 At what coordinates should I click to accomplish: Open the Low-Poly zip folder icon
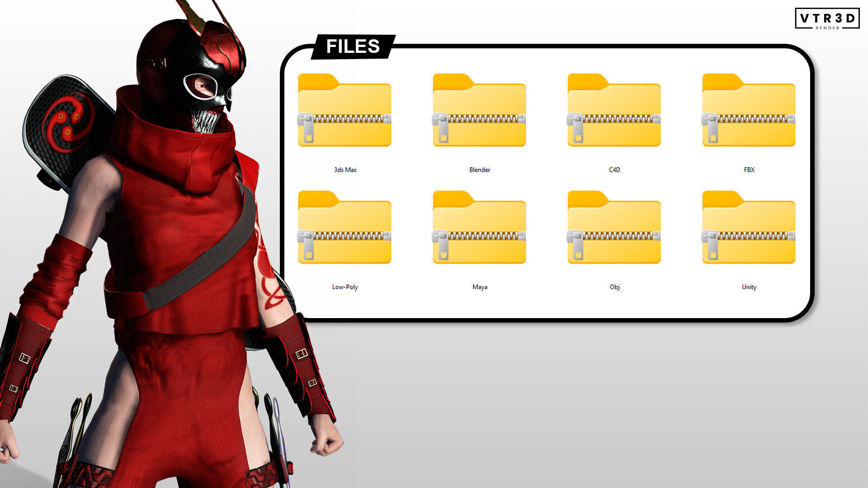pos(344,227)
